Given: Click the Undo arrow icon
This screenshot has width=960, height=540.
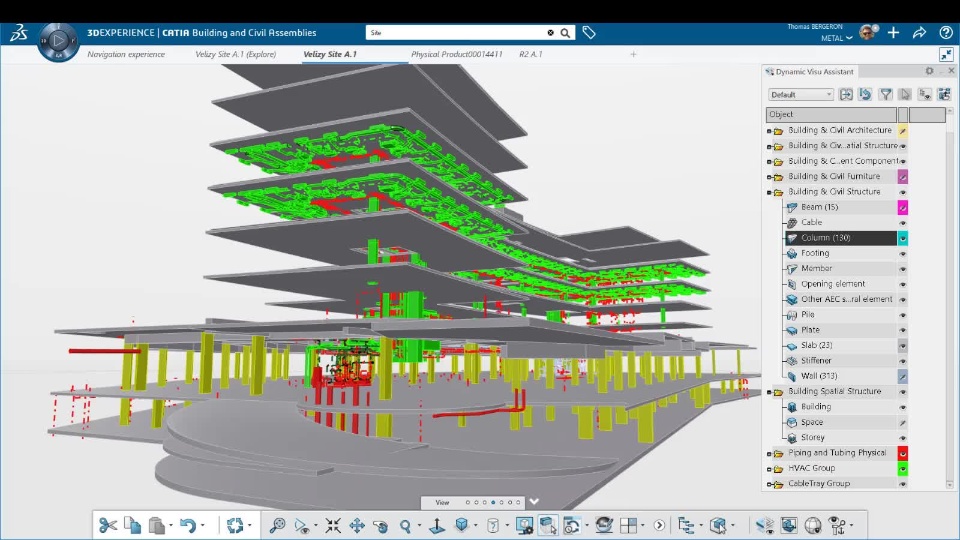Looking at the screenshot, I should (x=189, y=525).
